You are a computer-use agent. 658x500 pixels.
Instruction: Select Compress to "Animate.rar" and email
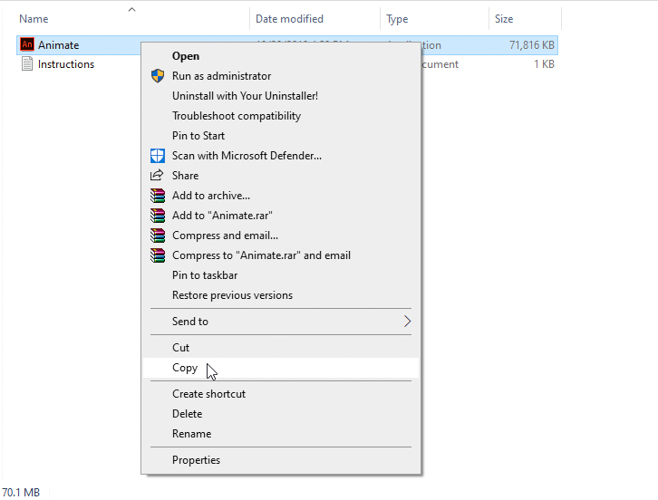tap(281, 255)
